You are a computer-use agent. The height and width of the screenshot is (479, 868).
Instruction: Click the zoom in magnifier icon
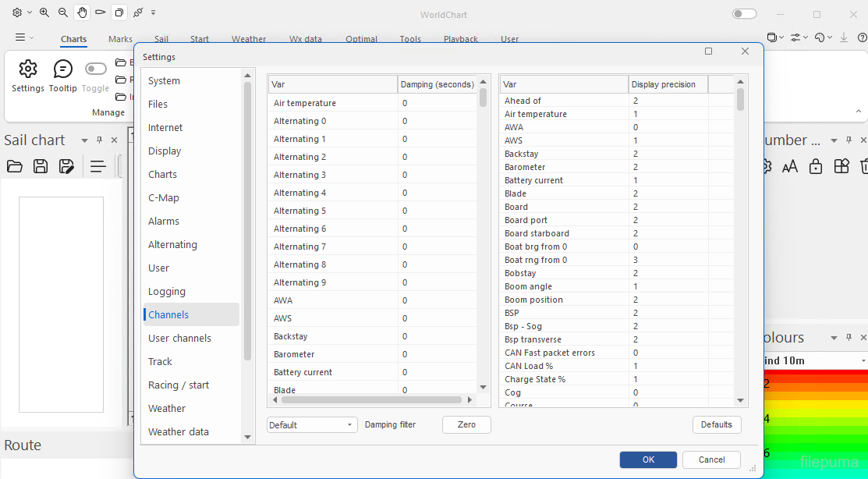coord(44,12)
